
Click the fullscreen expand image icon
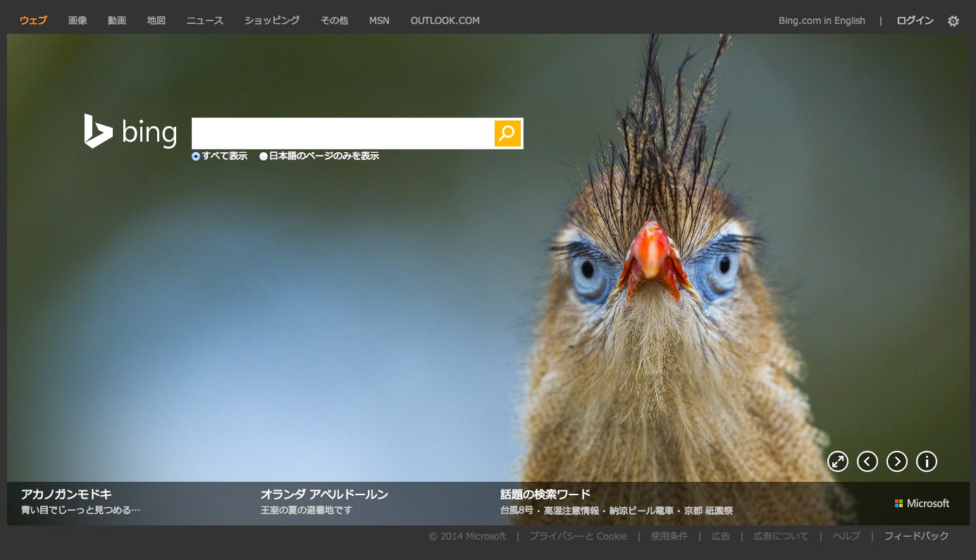[837, 461]
